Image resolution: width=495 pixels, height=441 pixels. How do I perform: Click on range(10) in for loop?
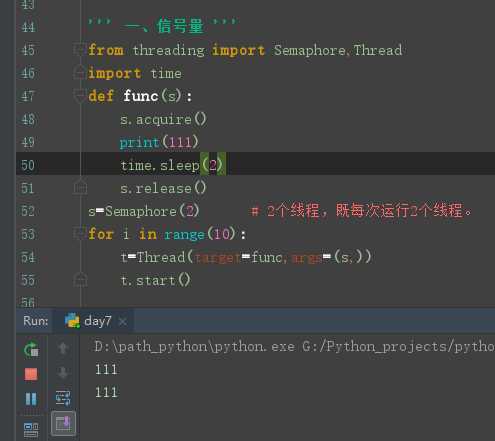point(200,234)
